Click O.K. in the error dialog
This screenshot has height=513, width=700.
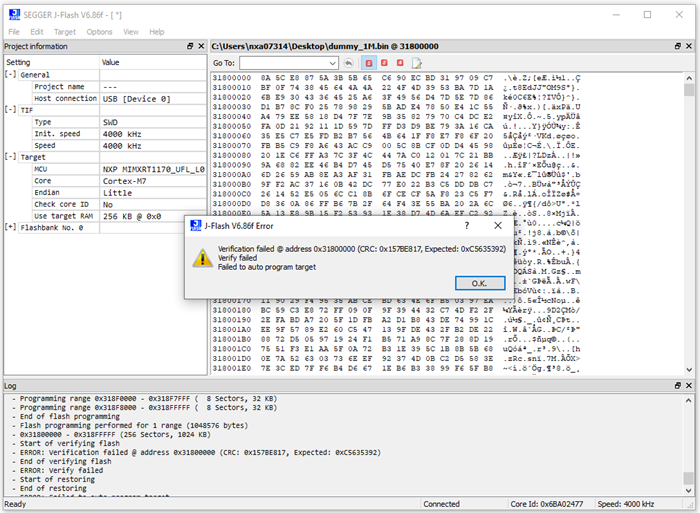pyautogui.click(x=480, y=283)
